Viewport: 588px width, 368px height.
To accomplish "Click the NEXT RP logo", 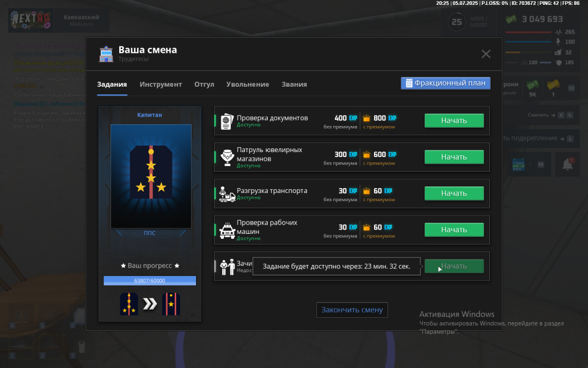I will (30, 20).
